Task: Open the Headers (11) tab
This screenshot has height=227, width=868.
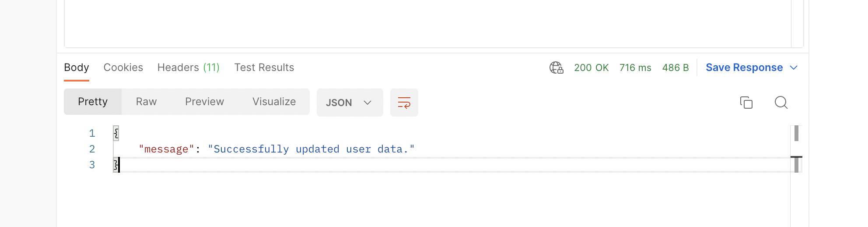Action: click(x=188, y=67)
